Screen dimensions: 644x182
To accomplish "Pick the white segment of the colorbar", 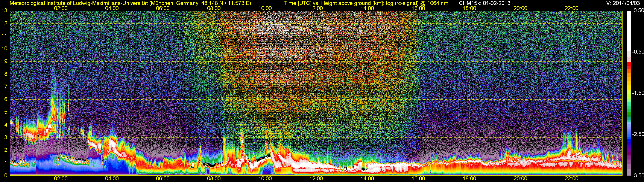I will tap(629, 30).
